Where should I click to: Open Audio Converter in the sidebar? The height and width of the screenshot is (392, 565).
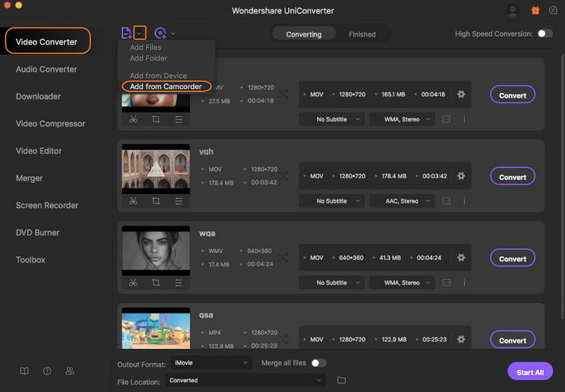pyautogui.click(x=46, y=69)
